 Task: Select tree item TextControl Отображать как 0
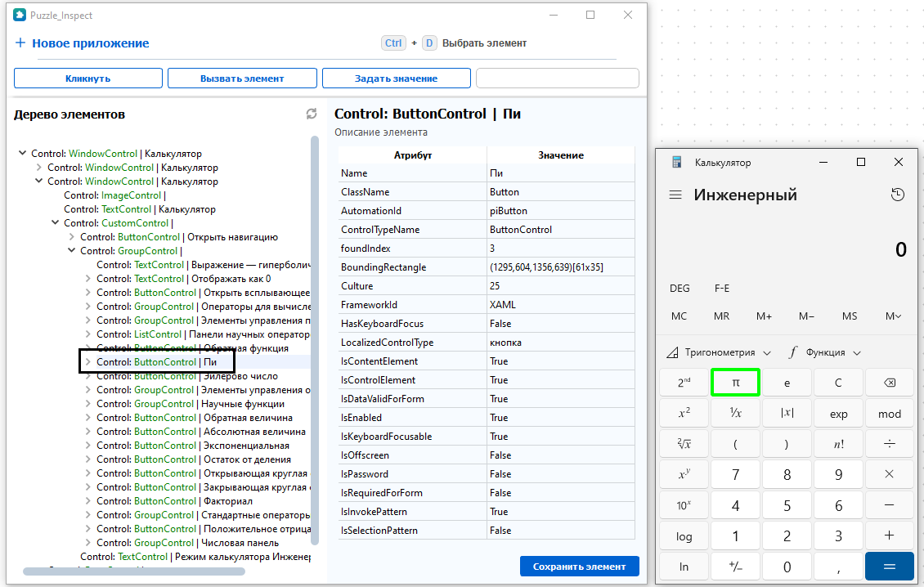coord(184,279)
